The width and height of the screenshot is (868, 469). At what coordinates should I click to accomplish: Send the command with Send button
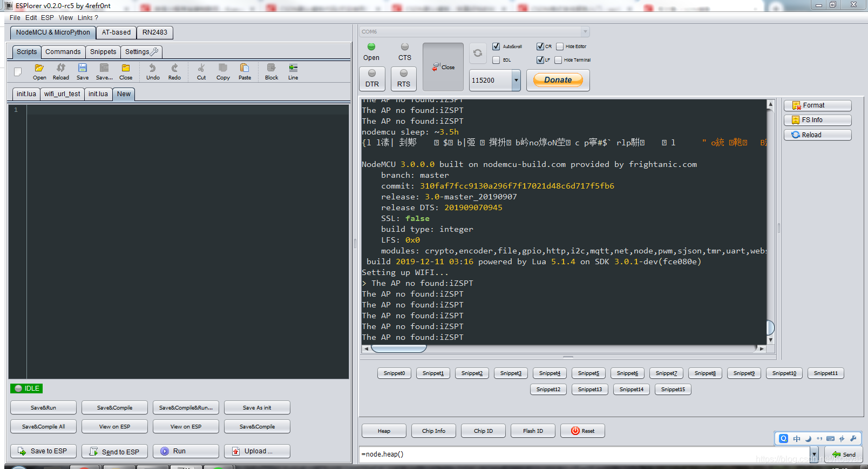coord(843,454)
